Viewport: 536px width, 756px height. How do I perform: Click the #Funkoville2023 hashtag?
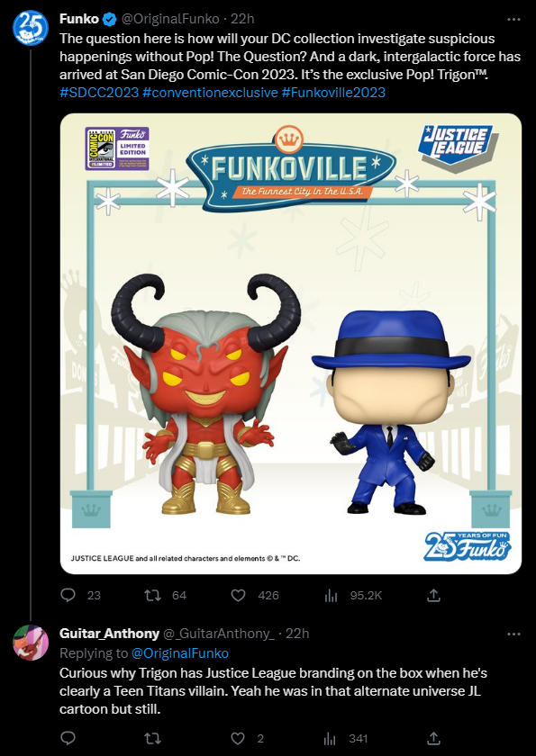coord(333,92)
